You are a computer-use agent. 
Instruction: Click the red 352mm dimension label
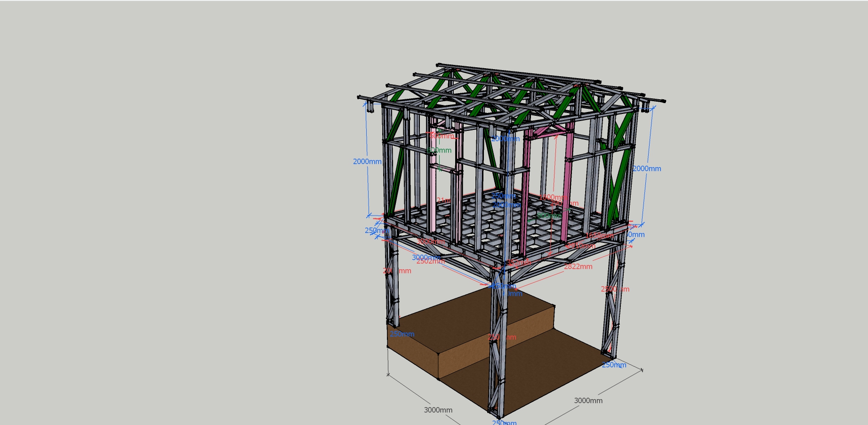518,262
